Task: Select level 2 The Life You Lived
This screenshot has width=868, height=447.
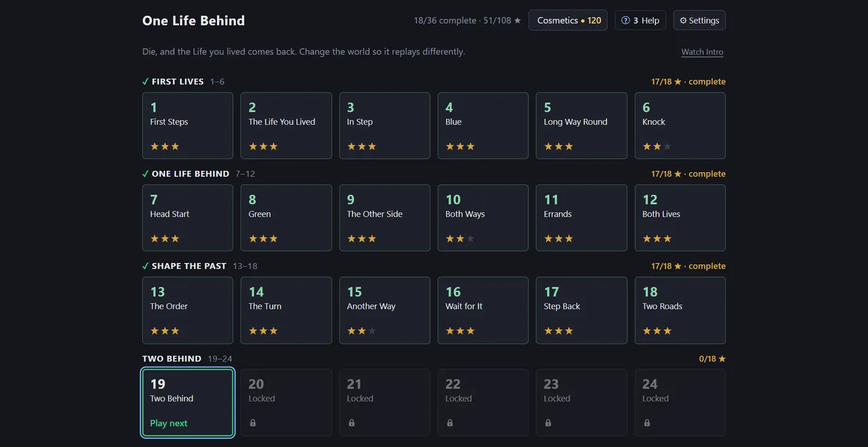Action: tap(286, 126)
